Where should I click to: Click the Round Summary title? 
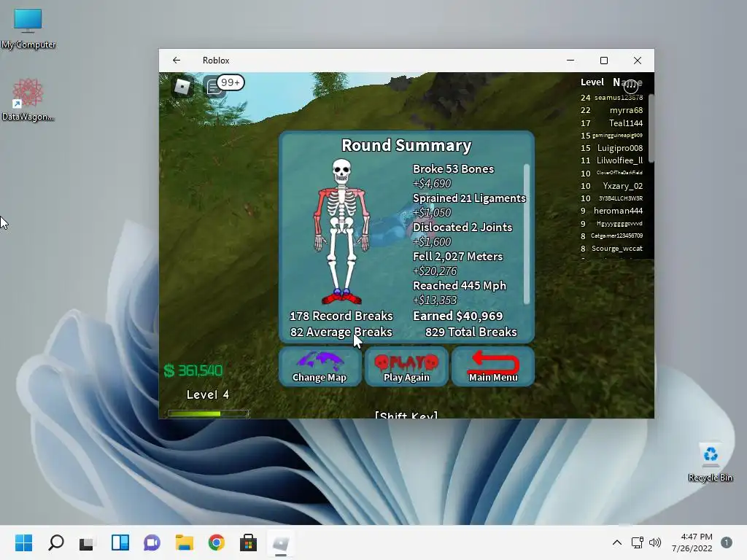pos(406,145)
